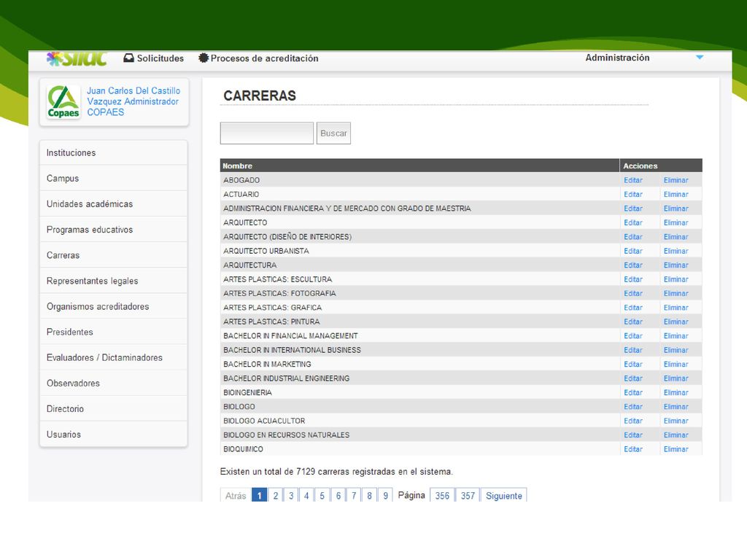Open Procesos de acreditación menu
Screen dimensions: 747x560
[x=264, y=58]
